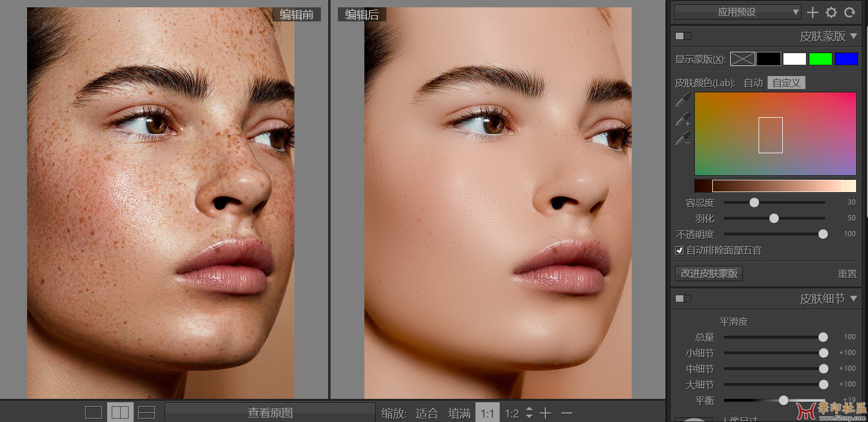Image resolution: width=868 pixels, height=422 pixels.
Task: Collapse the 皮肤蒙版 panel triangle
Action: [853, 36]
